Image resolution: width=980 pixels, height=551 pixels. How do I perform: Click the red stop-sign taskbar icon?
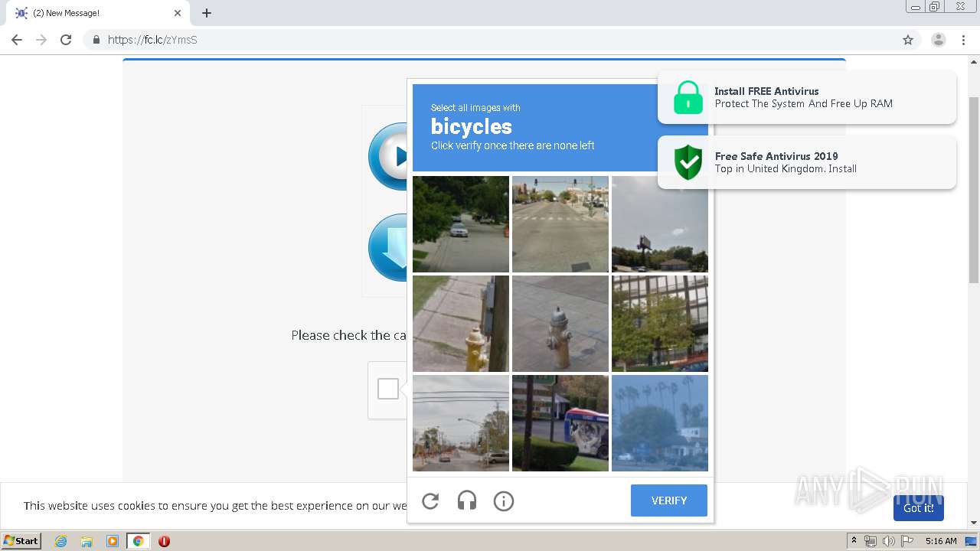click(x=164, y=541)
